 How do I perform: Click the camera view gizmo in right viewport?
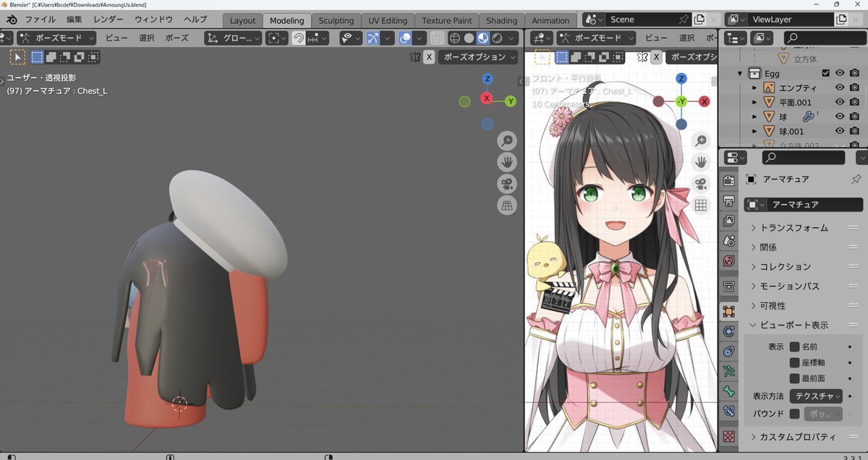700,184
